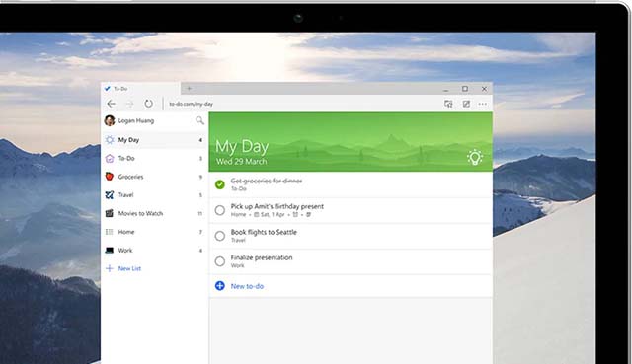
Task: Open suggestions with the lightbulb icon
Action: point(475,157)
